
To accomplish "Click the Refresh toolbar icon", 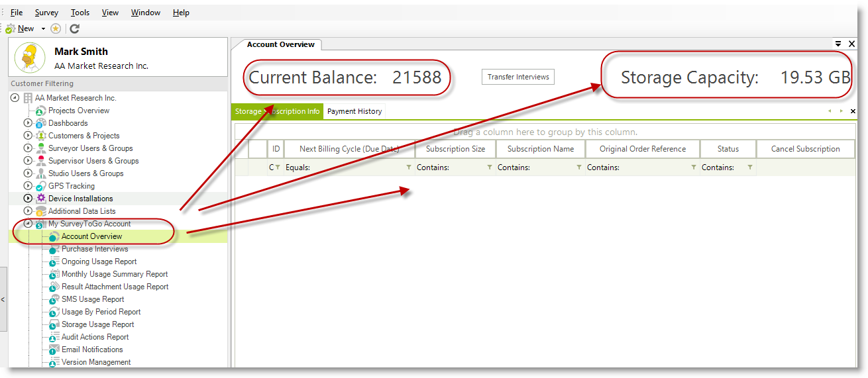I will [x=75, y=28].
